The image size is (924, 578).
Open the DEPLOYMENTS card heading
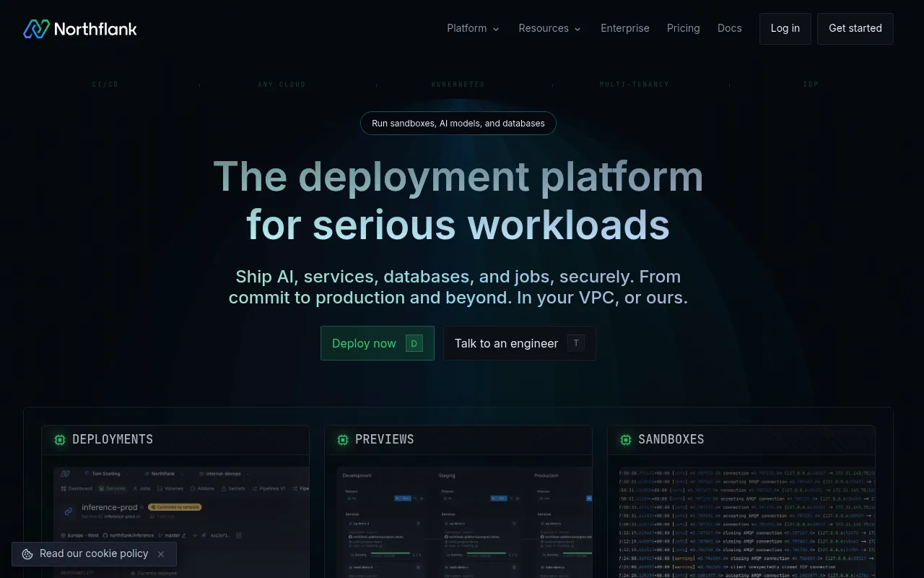113,439
